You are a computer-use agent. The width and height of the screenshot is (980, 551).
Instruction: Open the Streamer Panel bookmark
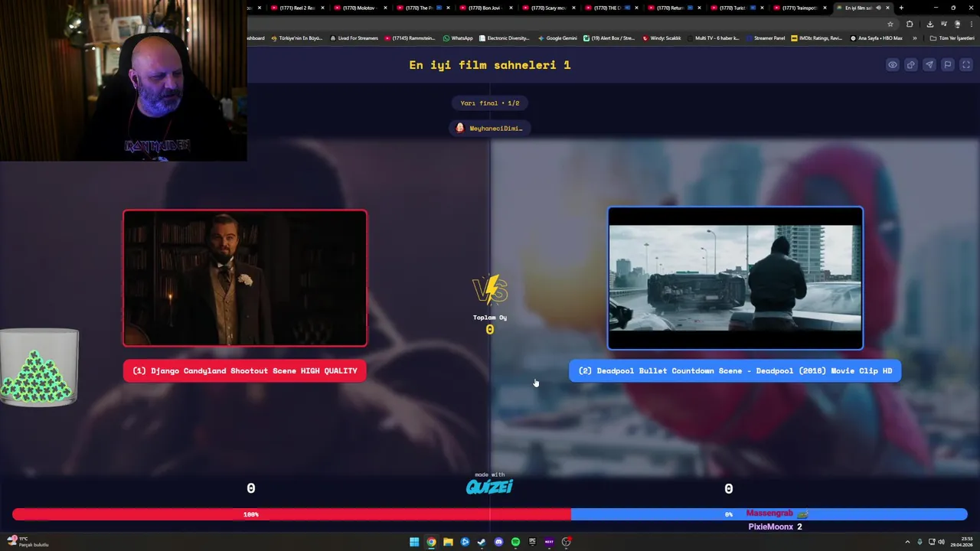[x=766, y=38]
